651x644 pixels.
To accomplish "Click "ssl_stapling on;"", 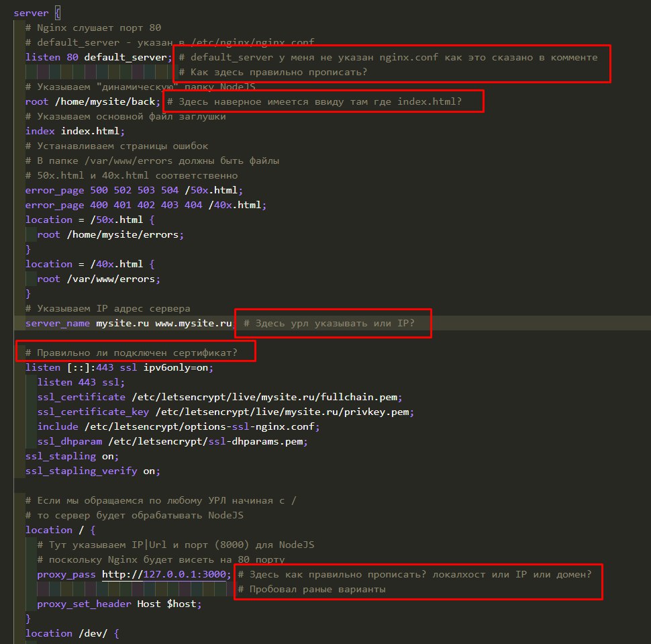I will (x=72, y=456).
